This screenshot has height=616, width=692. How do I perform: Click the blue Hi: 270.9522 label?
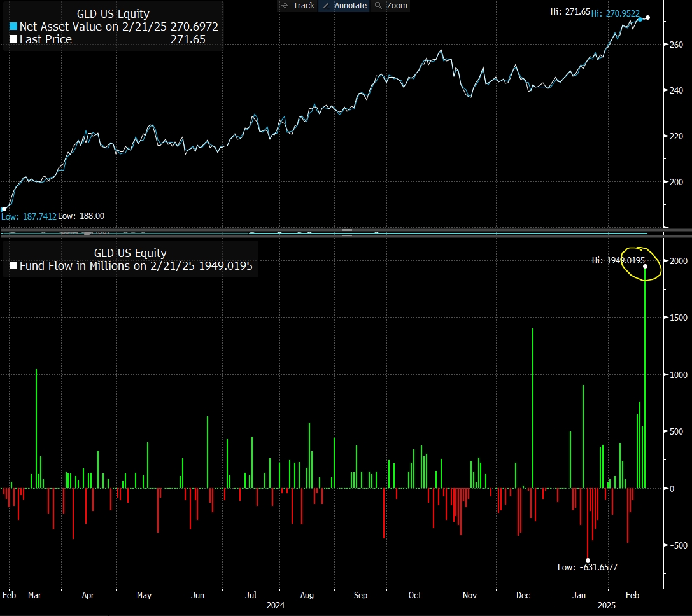(x=615, y=13)
